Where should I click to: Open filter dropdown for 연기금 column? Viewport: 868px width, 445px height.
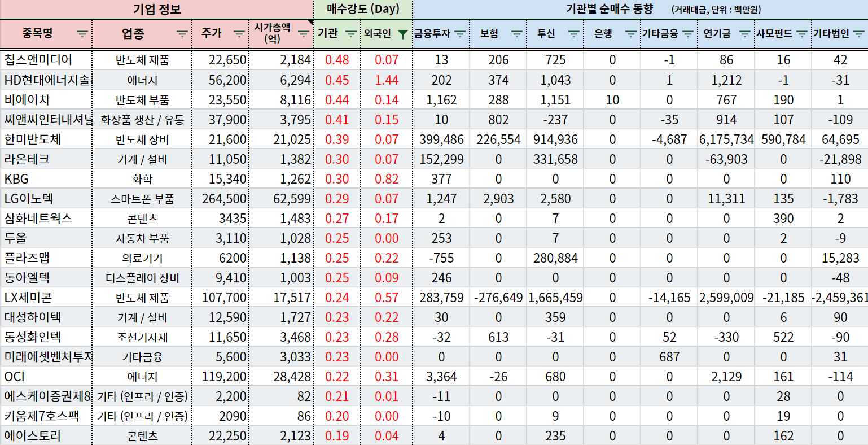point(745,34)
